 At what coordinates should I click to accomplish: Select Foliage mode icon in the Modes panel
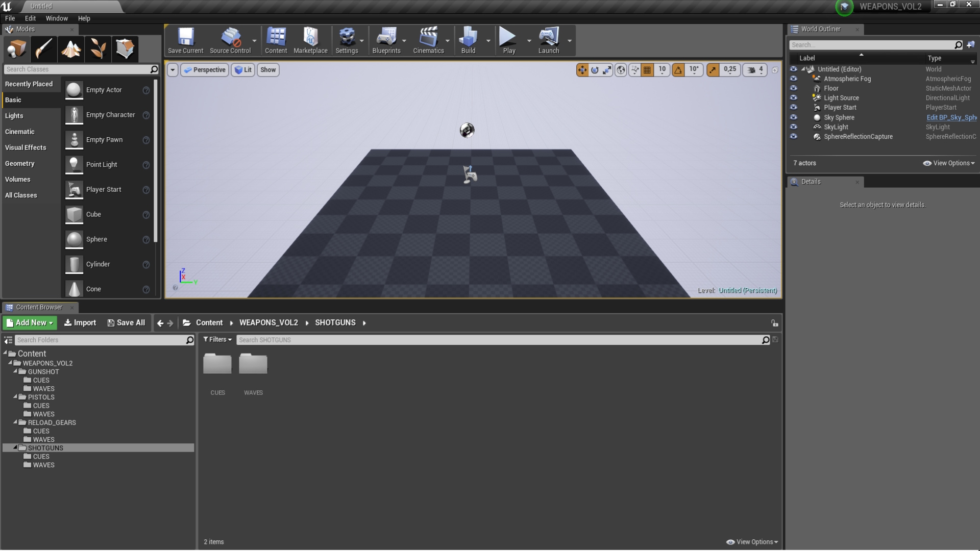pyautogui.click(x=98, y=49)
